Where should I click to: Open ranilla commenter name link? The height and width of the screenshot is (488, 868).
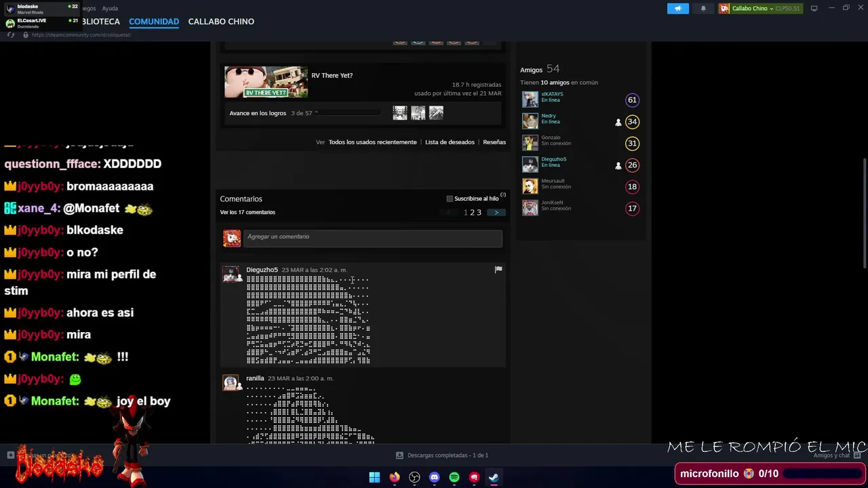(255, 378)
